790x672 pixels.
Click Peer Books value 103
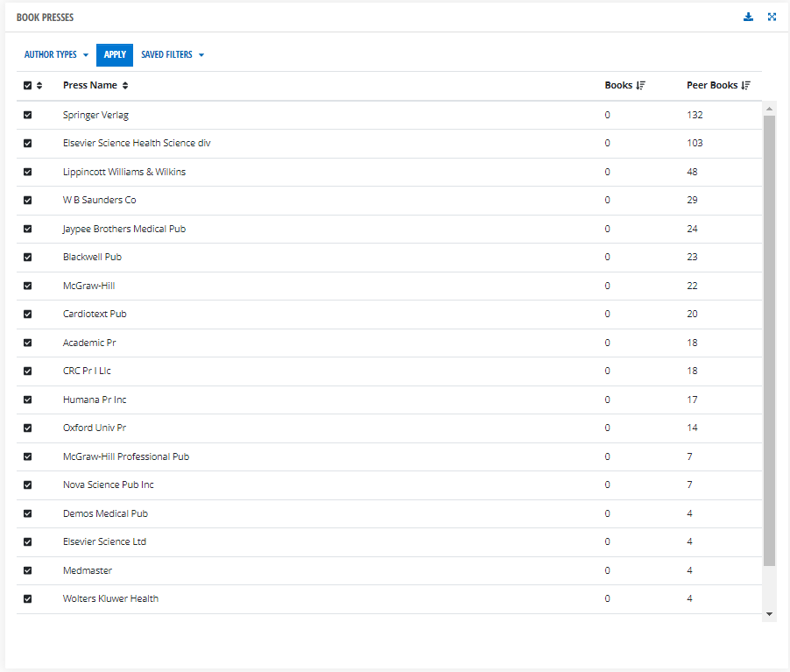tap(695, 143)
